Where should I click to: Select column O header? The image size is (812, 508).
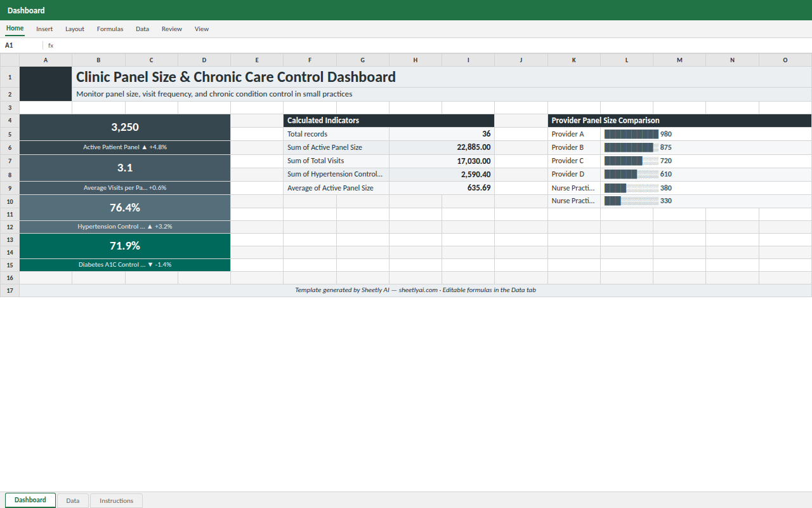tap(785, 60)
